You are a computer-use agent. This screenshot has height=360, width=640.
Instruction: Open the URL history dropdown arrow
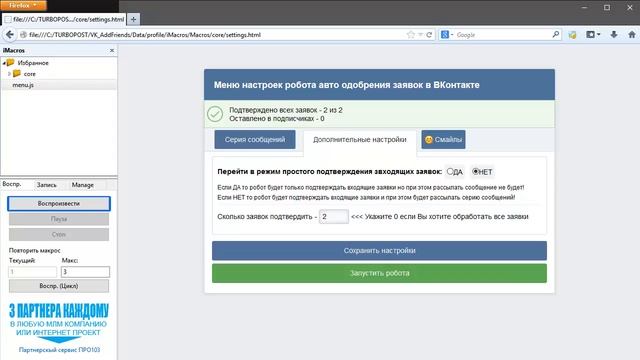point(420,35)
